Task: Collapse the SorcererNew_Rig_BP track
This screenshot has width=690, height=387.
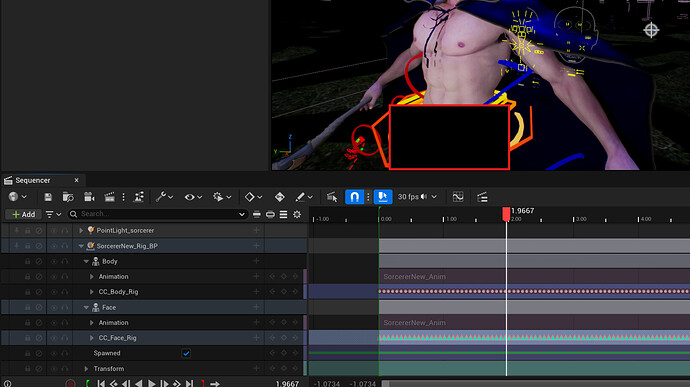Action: (81, 246)
